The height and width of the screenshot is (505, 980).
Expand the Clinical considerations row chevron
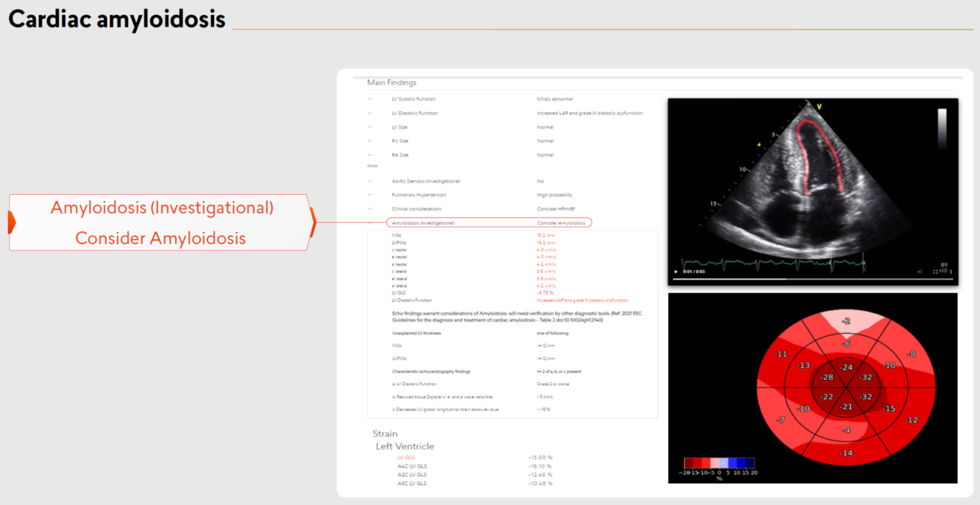click(369, 209)
